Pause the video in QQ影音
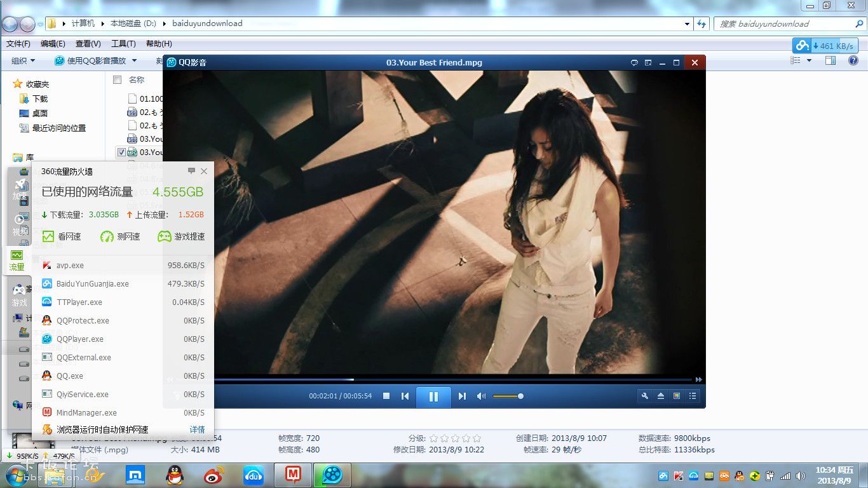 pyautogui.click(x=433, y=396)
